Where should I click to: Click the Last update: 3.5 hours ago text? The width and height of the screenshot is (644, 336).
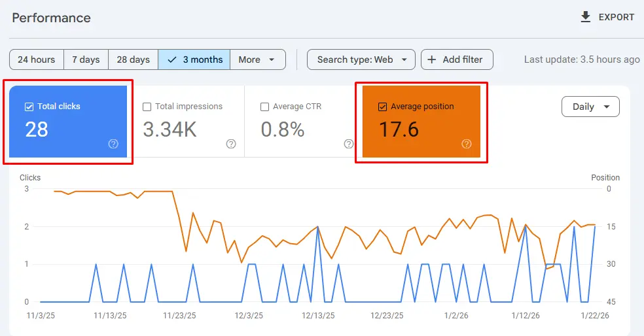click(x=582, y=59)
